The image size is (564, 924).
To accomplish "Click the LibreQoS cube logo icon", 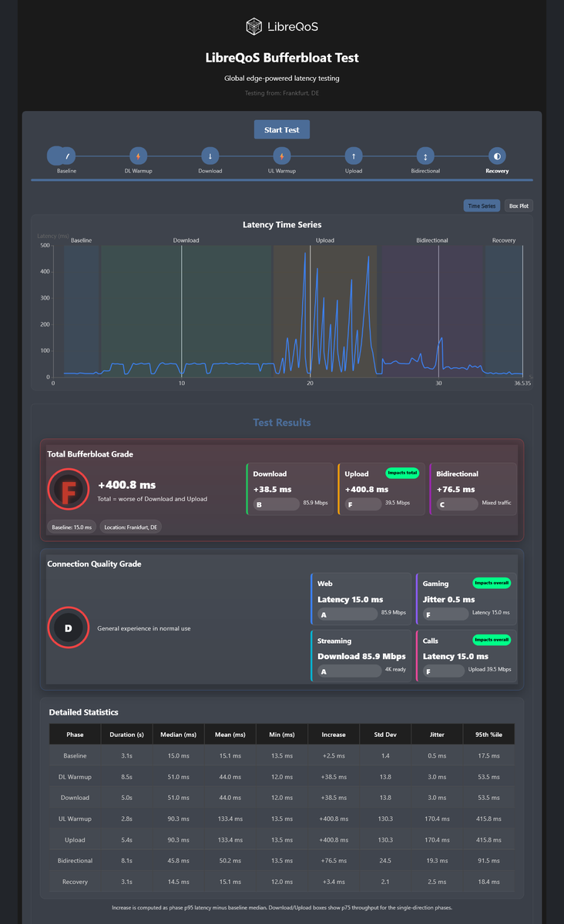I will [253, 27].
